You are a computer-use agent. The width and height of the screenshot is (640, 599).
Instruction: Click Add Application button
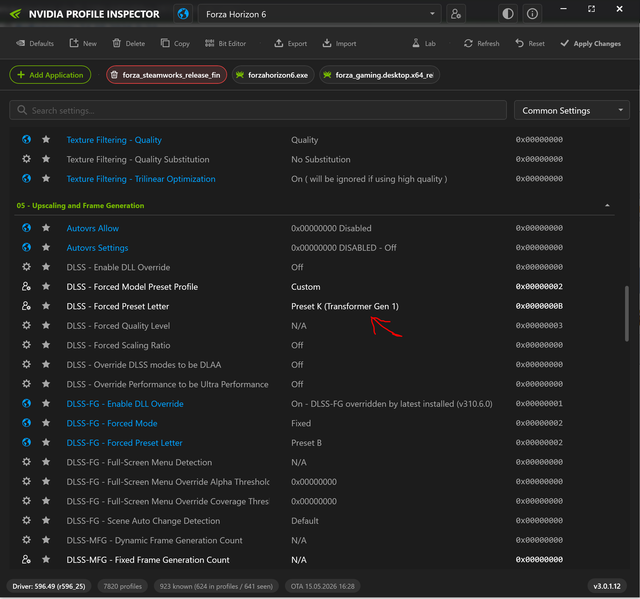click(50, 75)
